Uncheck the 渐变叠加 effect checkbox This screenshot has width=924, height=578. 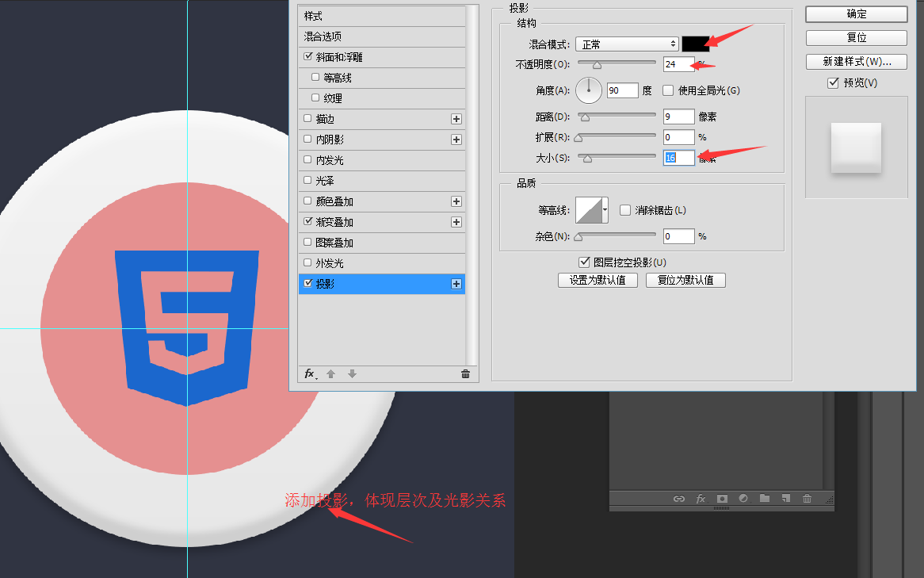[307, 222]
